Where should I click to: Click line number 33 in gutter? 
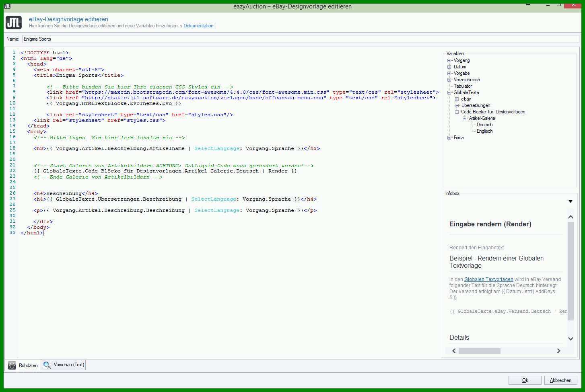(12, 232)
